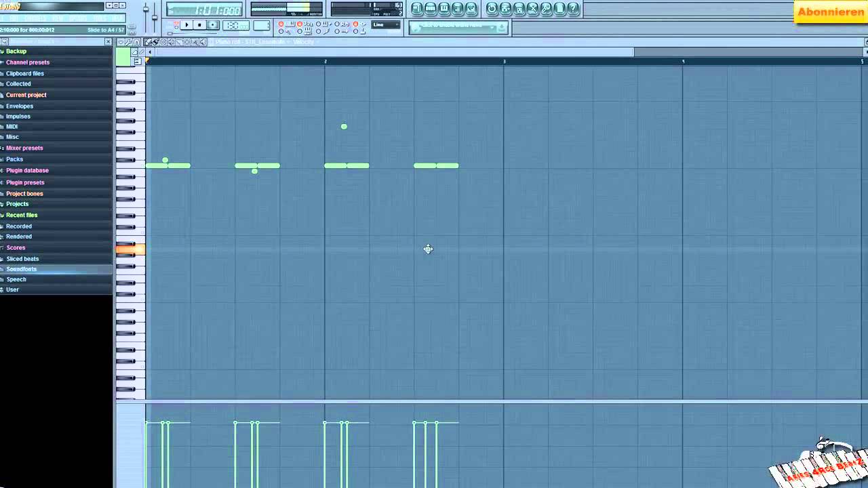Viewport: 868px width, 488px height.
Task: Select the Draw pencil tool in piano roll
Action: pyautogui.click(x=147, y=42)
